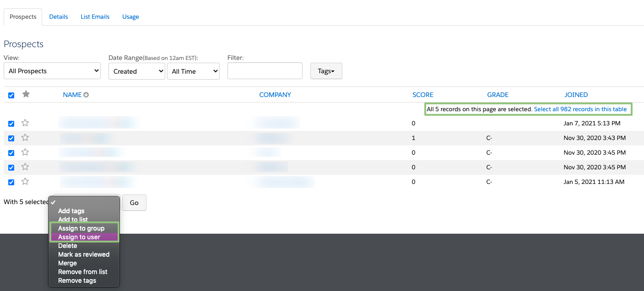Expand the All Time dropdown
Viewport: 644px width, 291px height.
pos(193,71)
